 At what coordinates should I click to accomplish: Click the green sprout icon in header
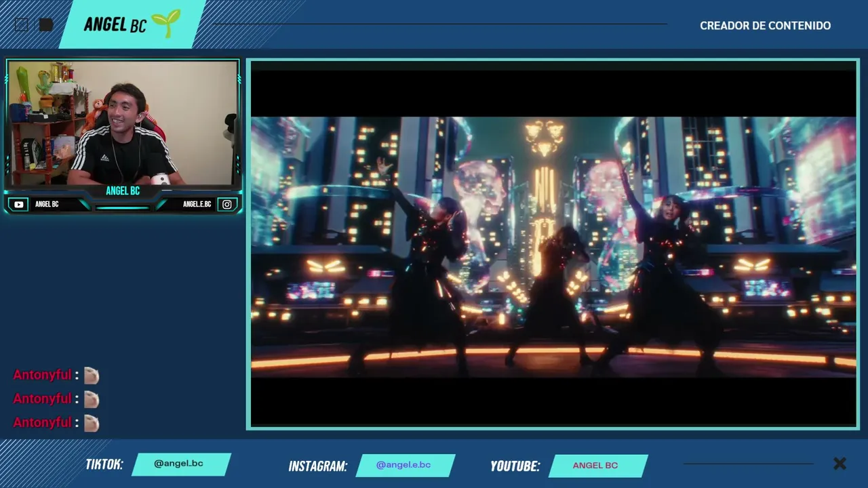click(166, 23)
